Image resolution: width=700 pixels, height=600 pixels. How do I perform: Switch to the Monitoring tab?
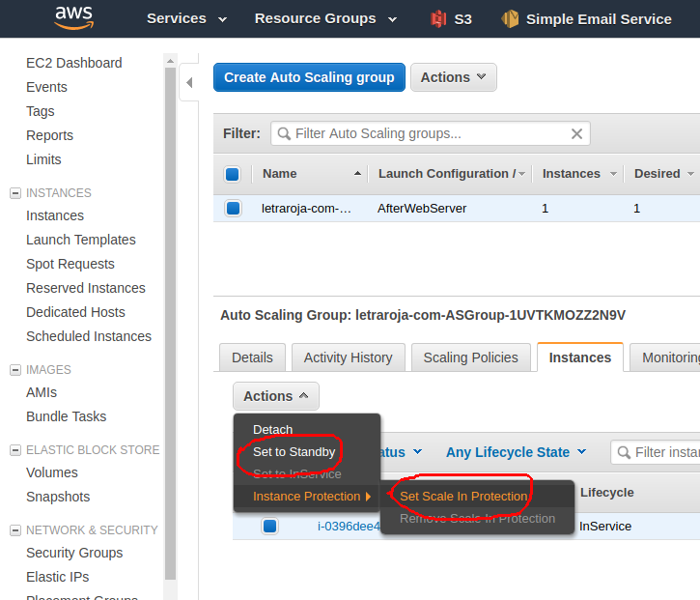point(665,357)
